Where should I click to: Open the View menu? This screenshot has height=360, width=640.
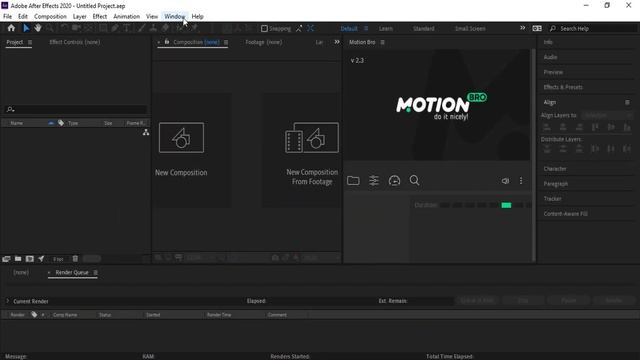pos(152,16)
